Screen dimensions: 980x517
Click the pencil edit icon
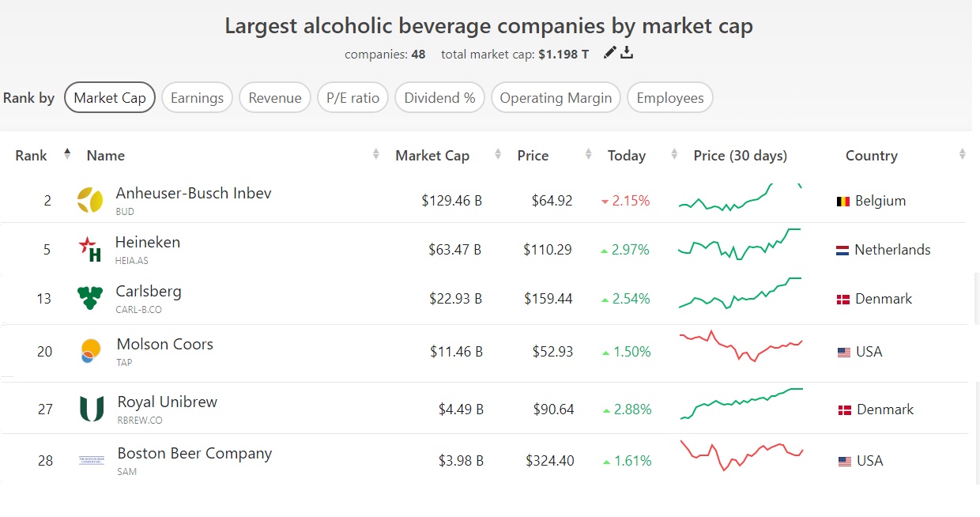[x=609, y=52]
